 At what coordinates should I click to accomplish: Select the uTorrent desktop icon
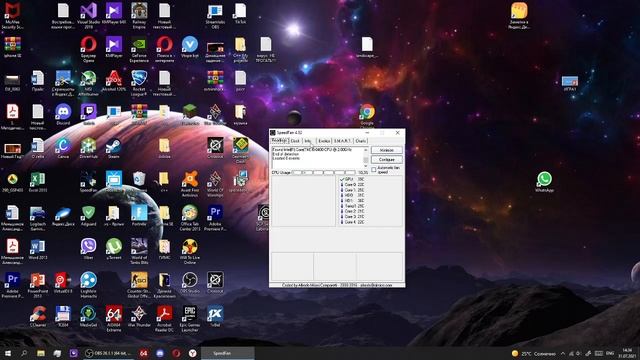click(114, 249)
